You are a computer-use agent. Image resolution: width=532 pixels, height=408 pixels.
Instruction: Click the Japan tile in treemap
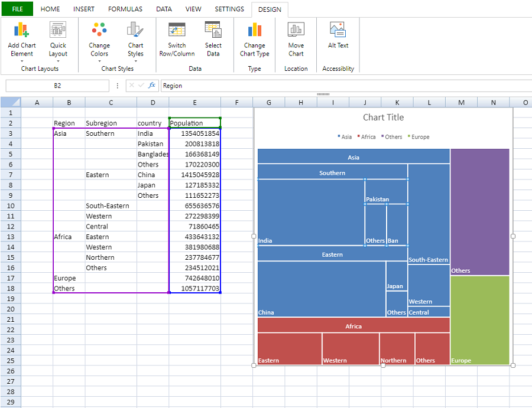pos(397,276)
